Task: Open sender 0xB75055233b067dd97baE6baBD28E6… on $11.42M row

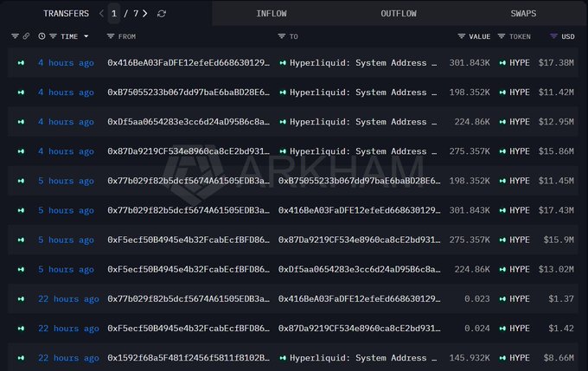Action: (189, 93)
